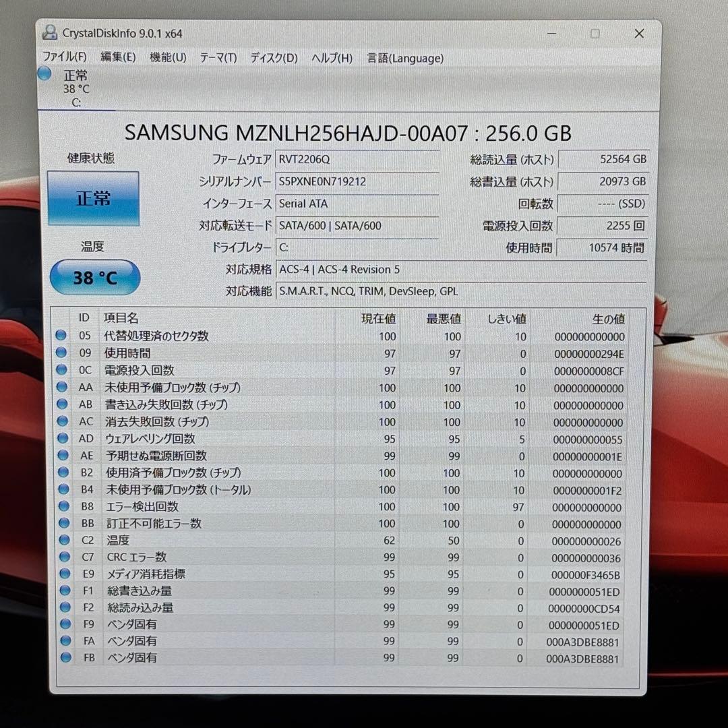Click status dot for row E9 メディア消耗指標
This screenshot has height=728, width=728.
tap(65, 573)
